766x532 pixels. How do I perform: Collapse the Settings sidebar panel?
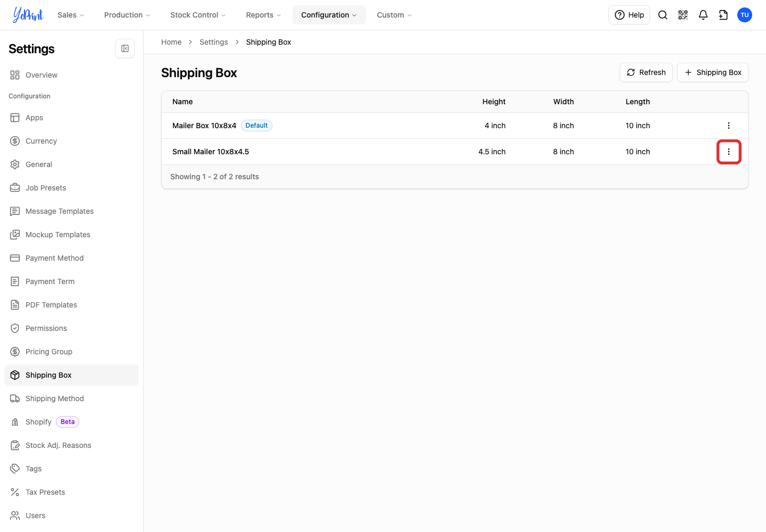(x=125, y=48)
